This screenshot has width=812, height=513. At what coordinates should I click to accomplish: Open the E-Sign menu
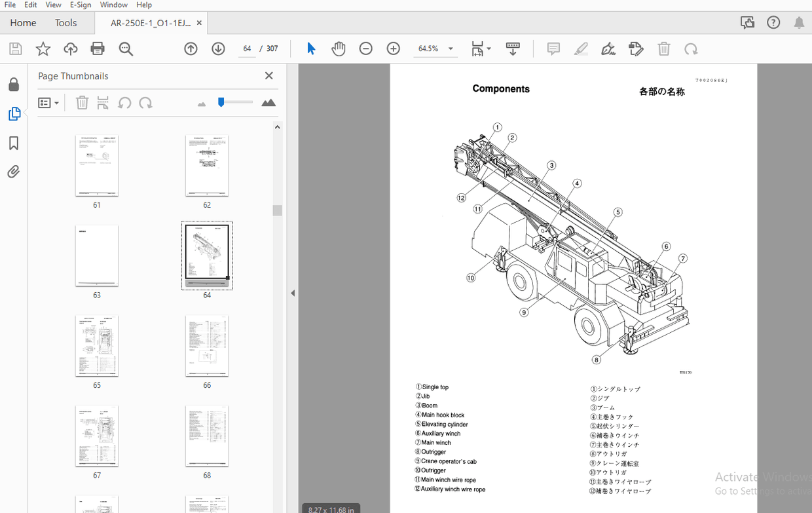click(80, 5)
